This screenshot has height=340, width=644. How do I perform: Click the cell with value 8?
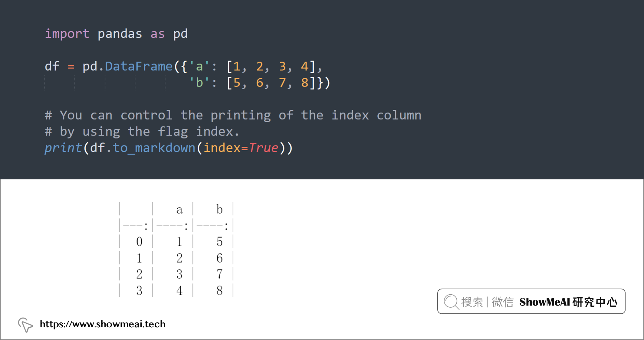point(219,290)
